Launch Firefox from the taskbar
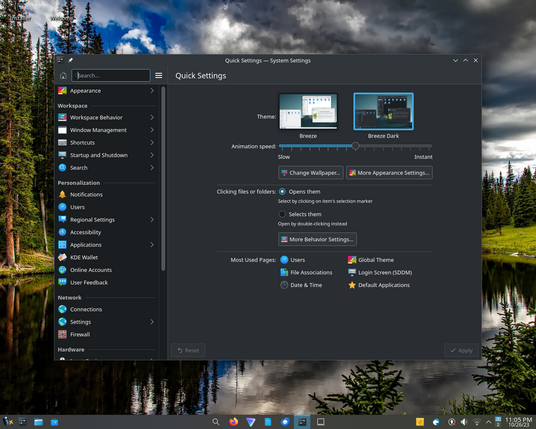 point(233,422)
